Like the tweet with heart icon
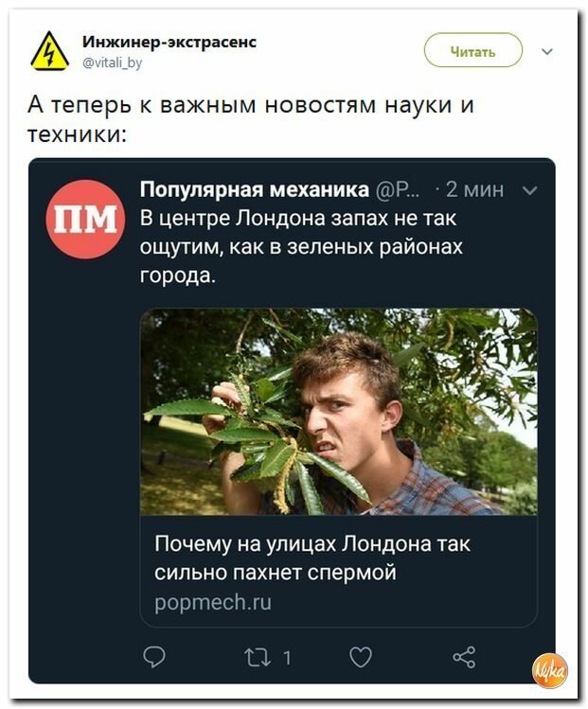 [x=361, y=657]
